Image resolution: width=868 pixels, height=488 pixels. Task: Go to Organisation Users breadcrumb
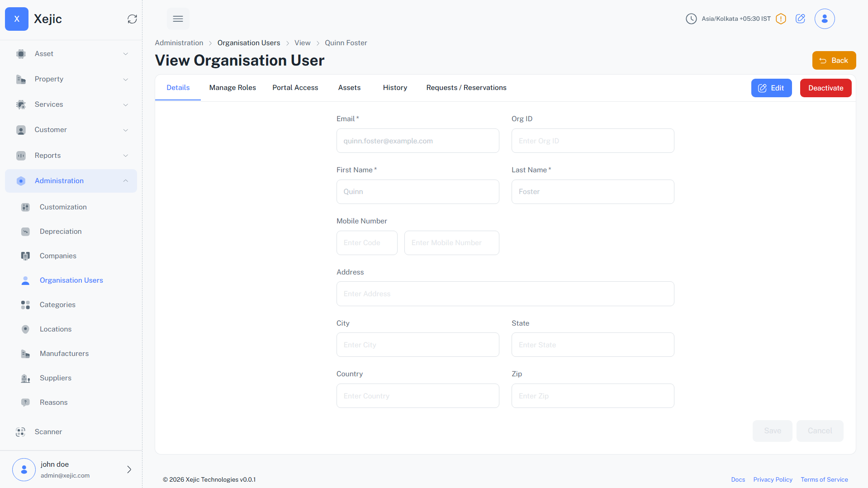click(x=249, y=43)
